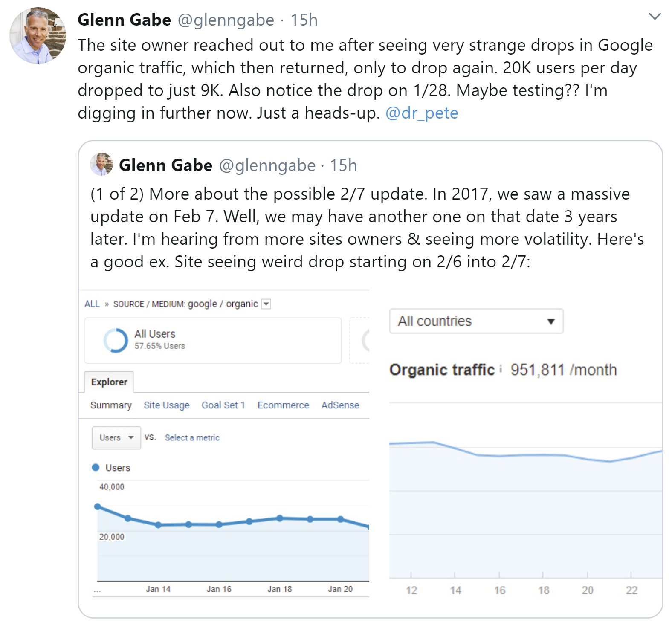Select the Summary tab

(x=110, y=405)
